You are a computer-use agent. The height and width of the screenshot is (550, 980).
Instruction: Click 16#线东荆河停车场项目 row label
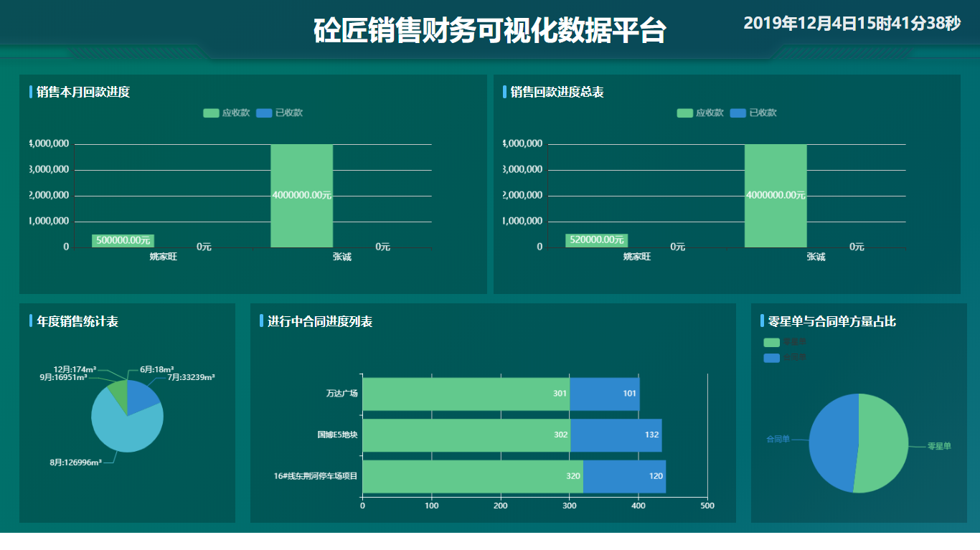[316, 476]
